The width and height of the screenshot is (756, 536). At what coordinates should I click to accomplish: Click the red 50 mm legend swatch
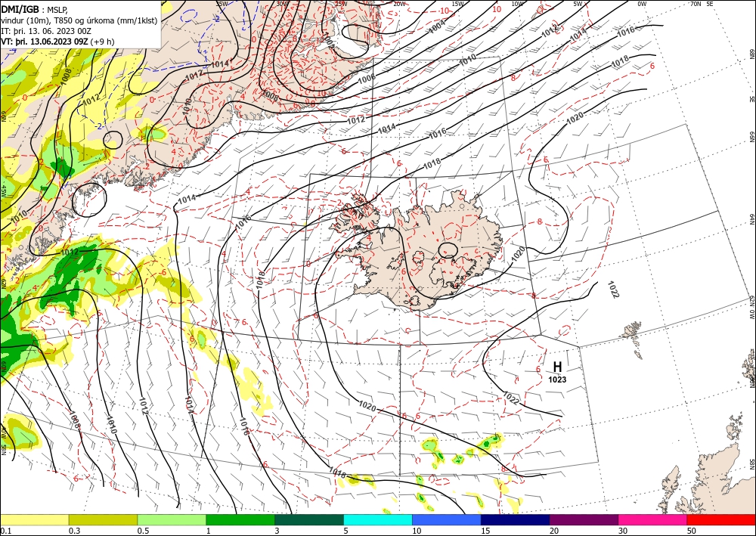click(721, 519)
